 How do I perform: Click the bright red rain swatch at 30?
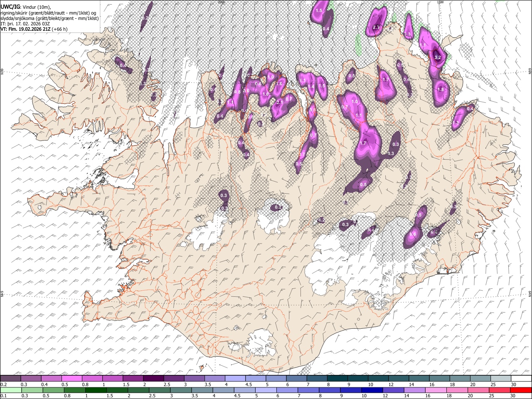pos(521,390)
